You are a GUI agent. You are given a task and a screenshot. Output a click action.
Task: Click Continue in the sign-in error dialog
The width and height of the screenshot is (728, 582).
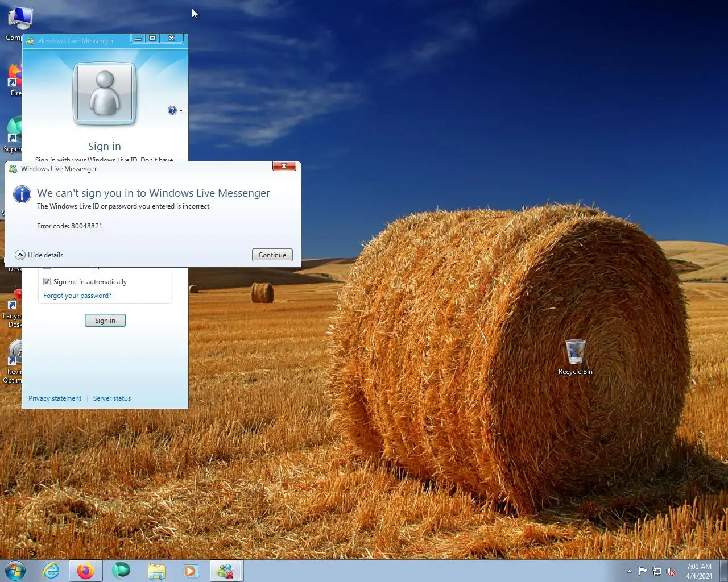tap(272, 255)
